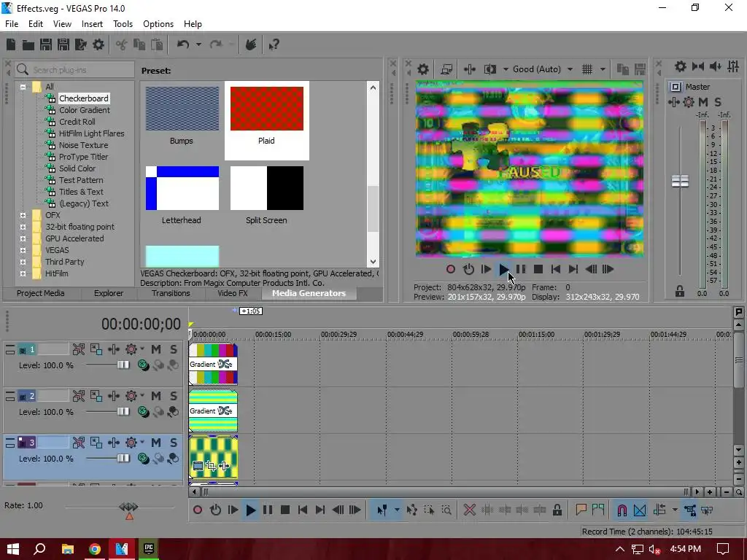Screen dimensions: 747x560
Task: Focus the Search plug-ins field
Action: click(74, 70)
